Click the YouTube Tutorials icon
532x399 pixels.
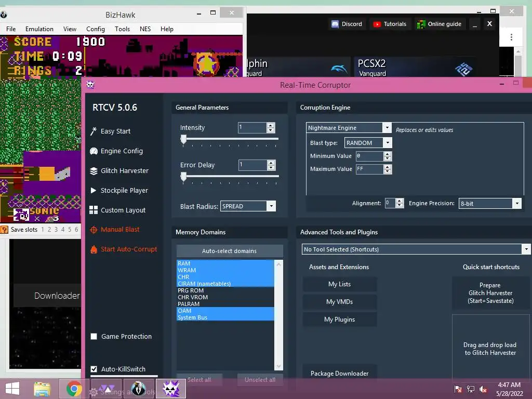coord(377,24)
